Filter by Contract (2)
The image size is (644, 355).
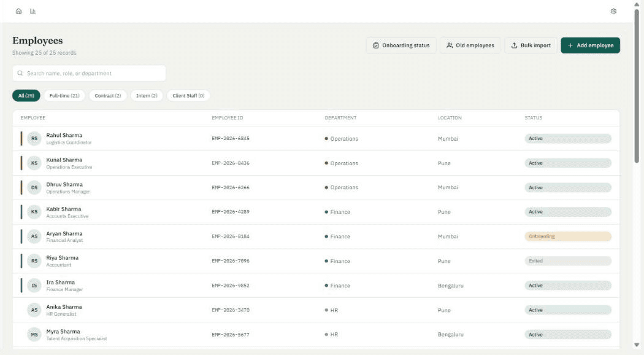(x=107, y=95)
